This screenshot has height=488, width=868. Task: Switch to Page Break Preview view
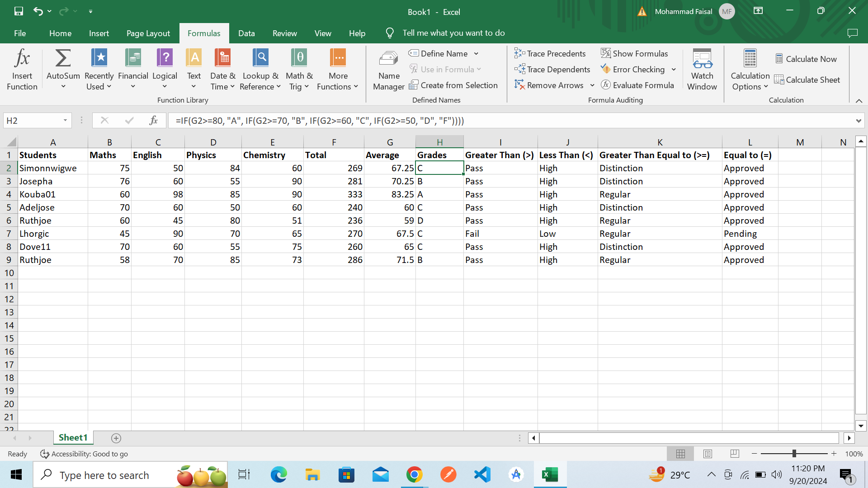pos(735,454)
